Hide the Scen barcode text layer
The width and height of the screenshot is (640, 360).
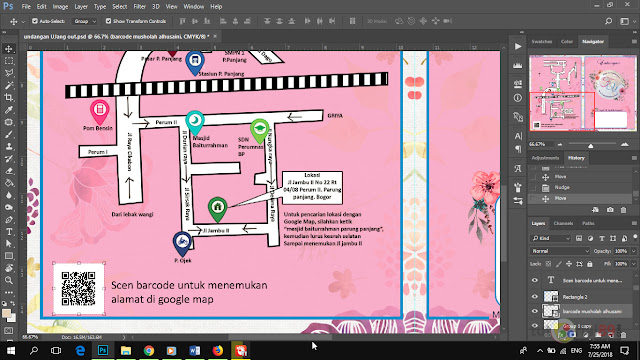535,280
